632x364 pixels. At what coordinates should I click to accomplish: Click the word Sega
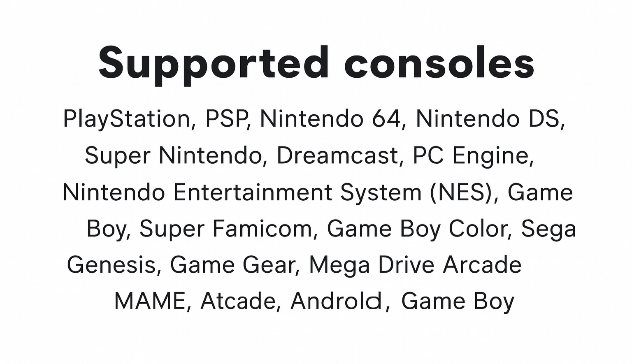tap(548, 229)
